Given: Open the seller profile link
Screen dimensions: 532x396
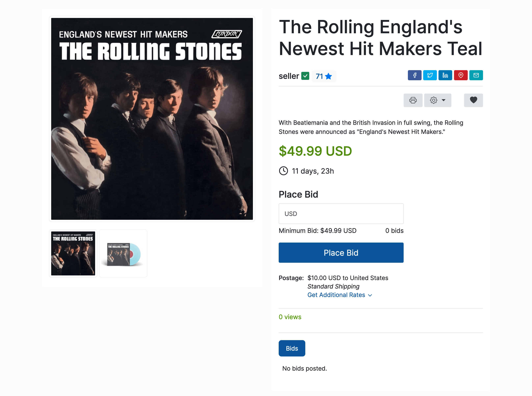Looking at the screenshot, I should click(289, 76).
